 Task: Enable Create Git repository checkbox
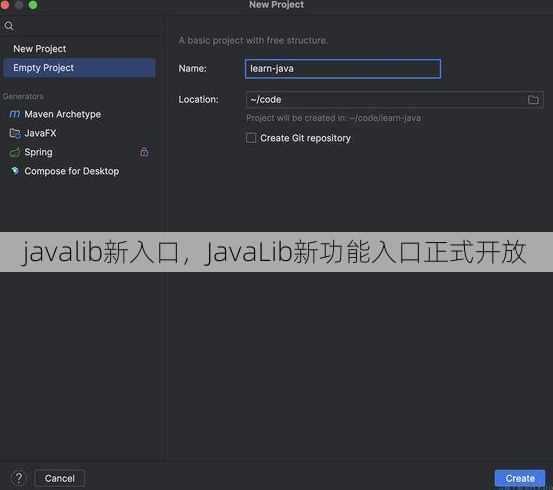(x=251, y=138)
